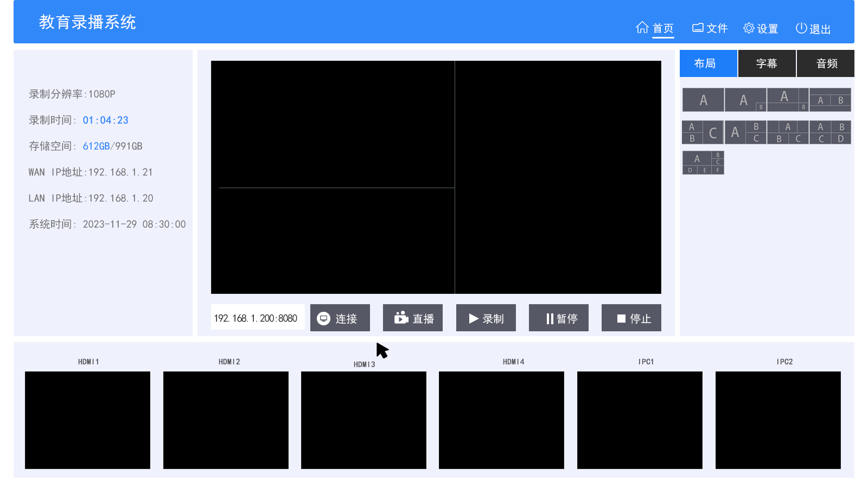This screenshot has height=488, width=868.
Task: Open the 布局 layout tab
Action: pyautogui.click(x=708, y=63)
